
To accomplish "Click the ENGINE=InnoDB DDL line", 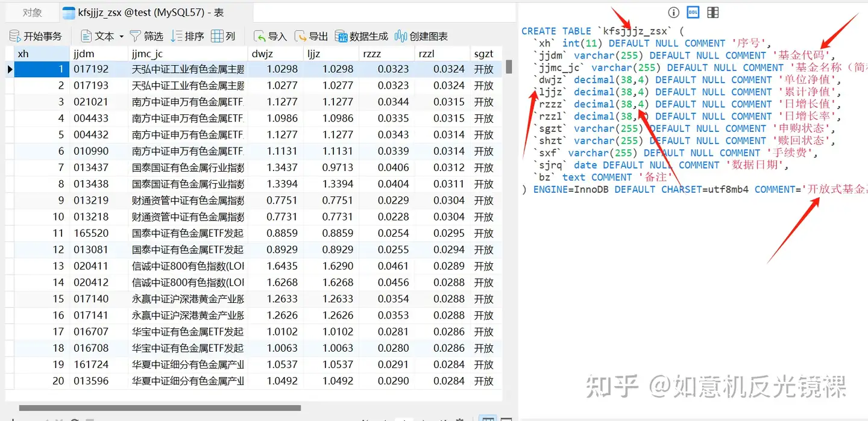I will click(694, 189).
